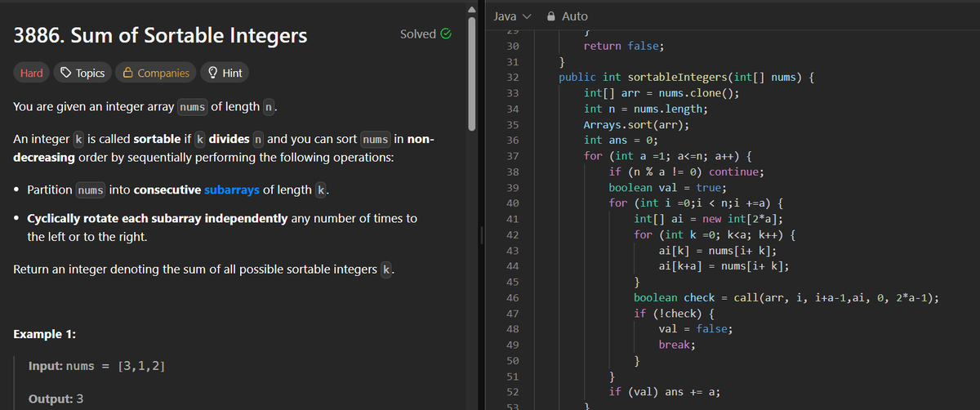The height and width of the screenshot is (410, 980).
Task: Click line number 32 in the gutter
Action: point(513,78)
